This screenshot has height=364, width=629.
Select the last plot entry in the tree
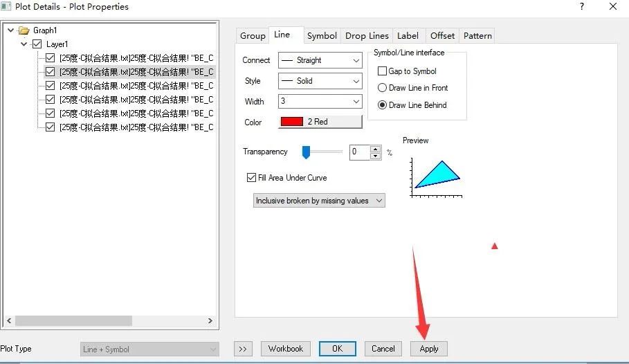[136, 127]
